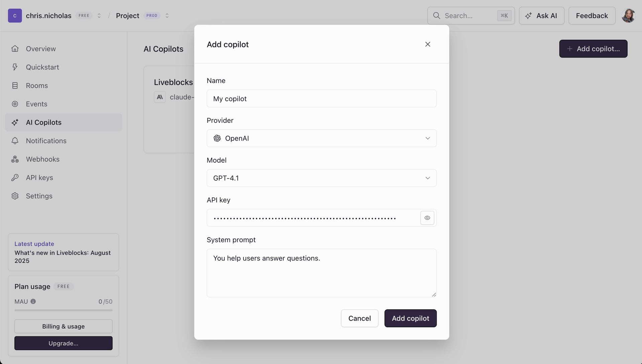Viewport: 642px width, 364px height.
Task: Click the Events target icon
Action: [x=15, y=104]
